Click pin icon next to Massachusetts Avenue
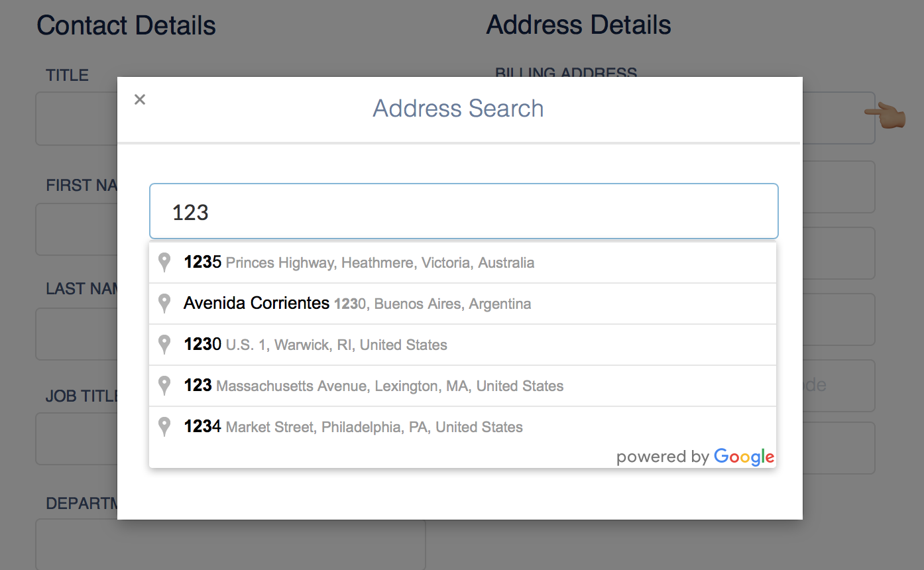The width and height of the screenshot is (924, 570). pos(165,386)
